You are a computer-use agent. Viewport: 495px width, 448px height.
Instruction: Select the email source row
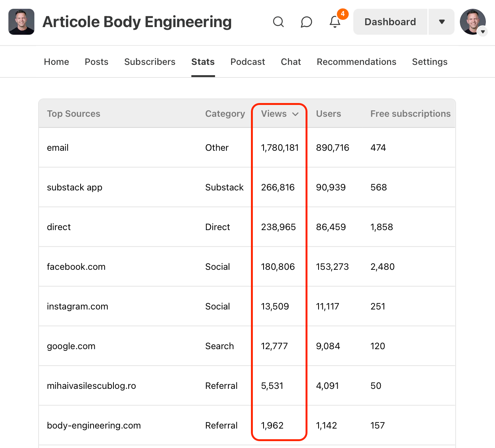coord(247,148)
